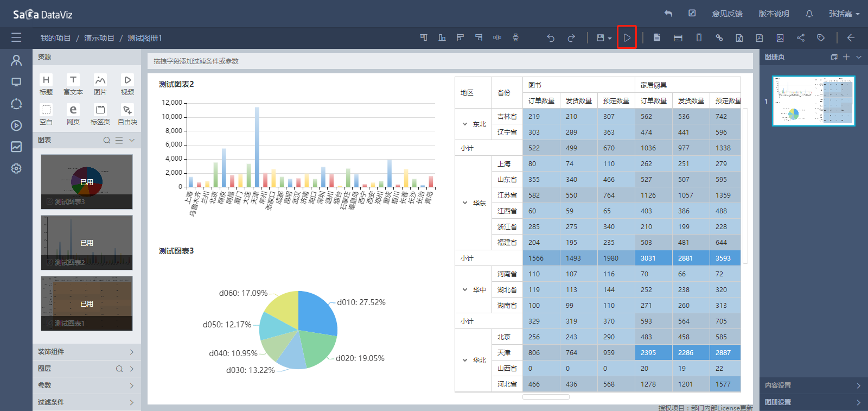Click the link chain icon in toolbar

[719, 37]
